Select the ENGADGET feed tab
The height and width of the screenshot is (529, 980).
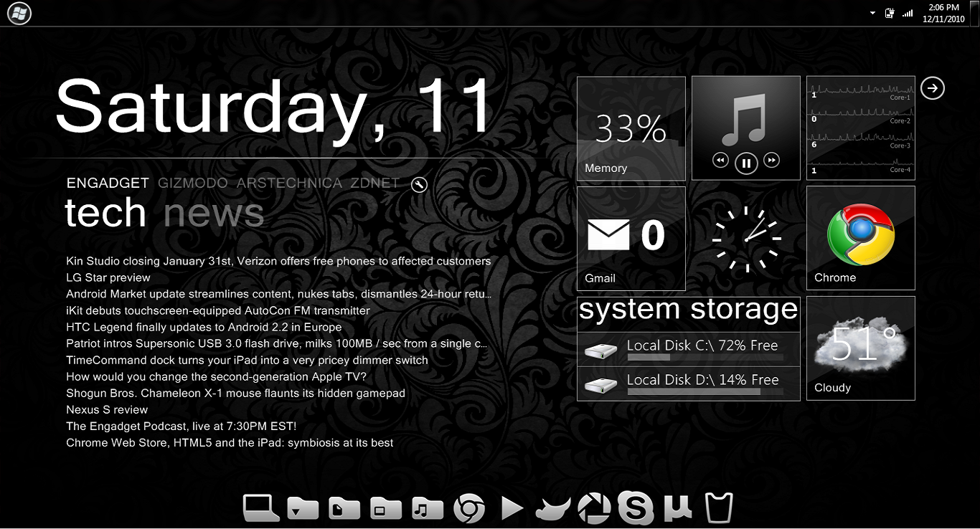coord(108,184)
